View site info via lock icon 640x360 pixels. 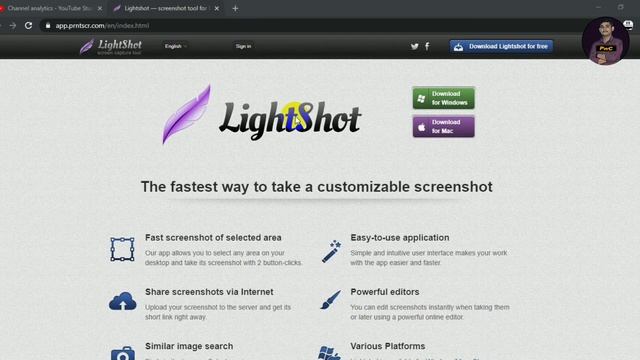tap(48, 25)
